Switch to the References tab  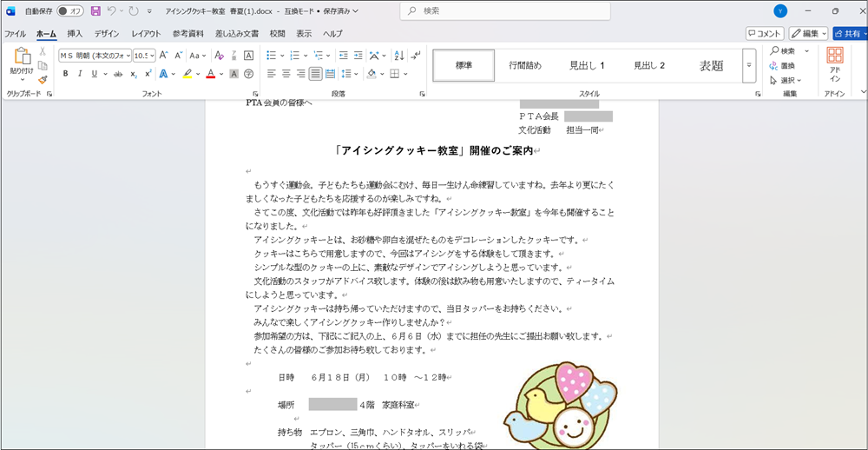tap(188, 33)
